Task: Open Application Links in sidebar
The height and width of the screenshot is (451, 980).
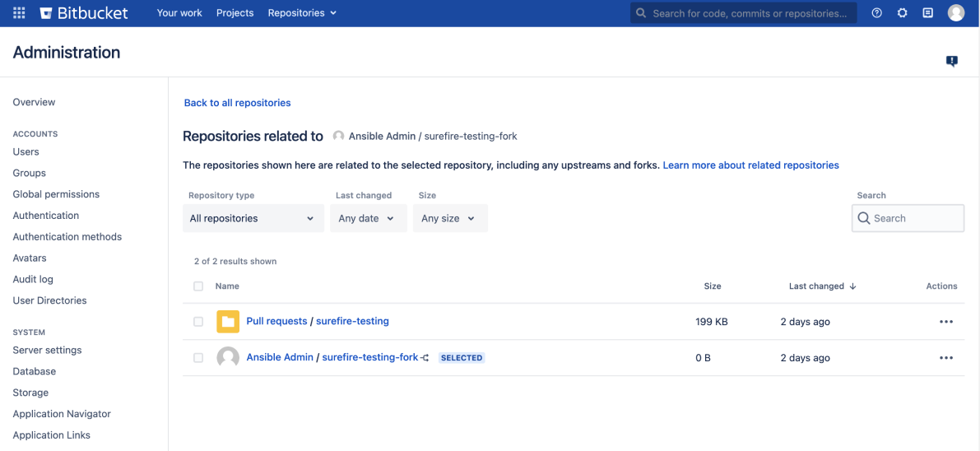Action: coord(51,435)
